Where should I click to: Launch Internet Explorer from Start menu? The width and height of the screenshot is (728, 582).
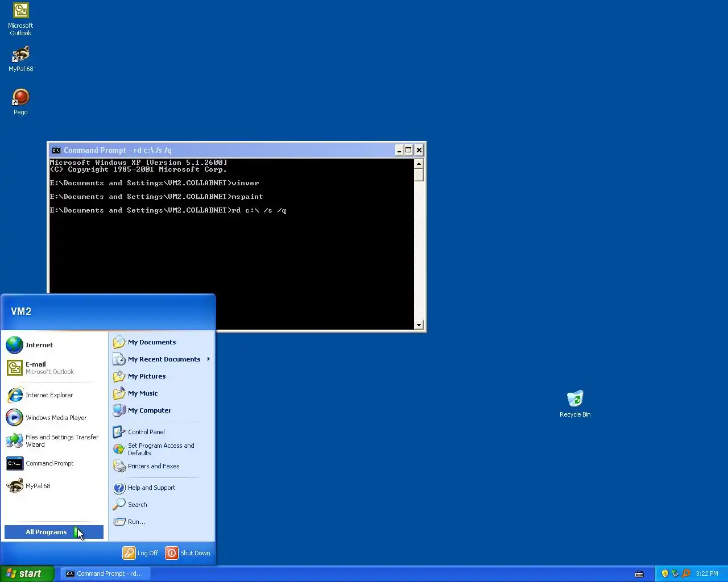(x=55, y=395)
